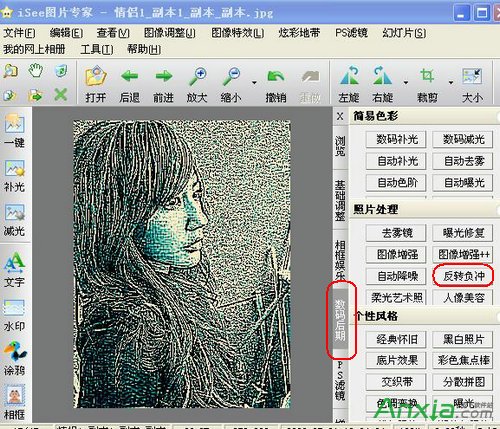Select the 文字 text tool icon
500x429 pixels.
[14, 261]
